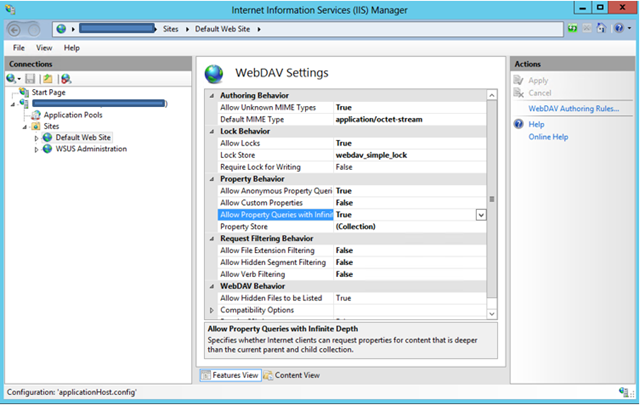This screenshot has width=640, height=405.
Task: Click the Default Web Site globe icon
Action: tap(48, 137)
